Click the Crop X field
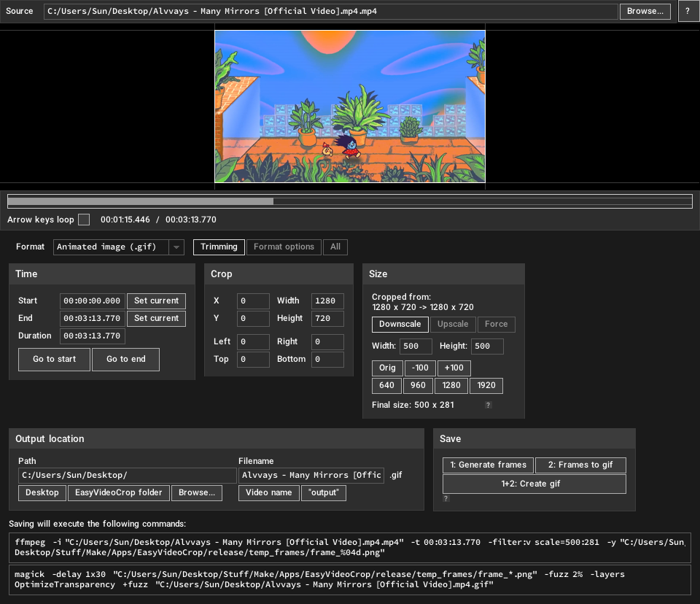700x604 pixels. (253, 301)
